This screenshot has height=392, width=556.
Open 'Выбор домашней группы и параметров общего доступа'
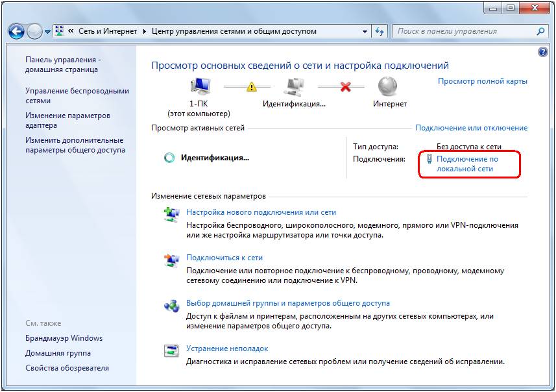point(288,303)
